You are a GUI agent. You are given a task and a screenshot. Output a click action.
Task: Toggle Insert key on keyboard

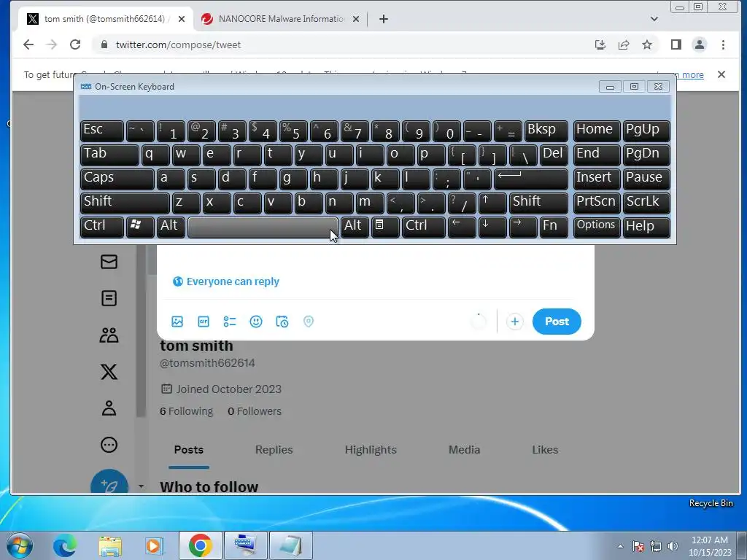pyautogui.click(x=597, y=179)
